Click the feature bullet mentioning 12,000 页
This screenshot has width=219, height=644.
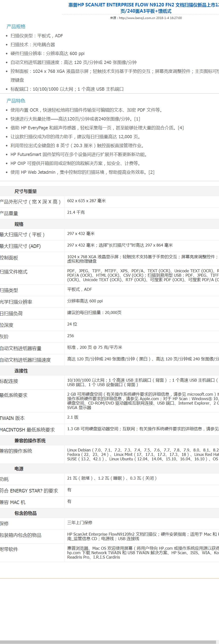point(76,137)
